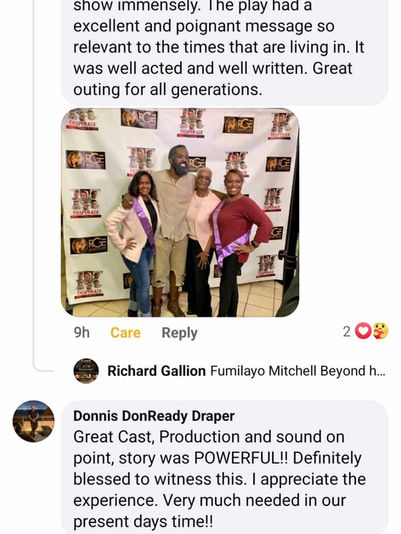Click Reply under the photo comment
The image size is (401, 534).
(179, 333)
